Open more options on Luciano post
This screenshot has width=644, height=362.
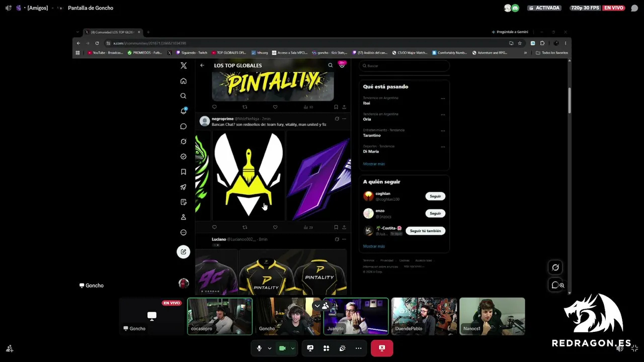tap(344, 239)
